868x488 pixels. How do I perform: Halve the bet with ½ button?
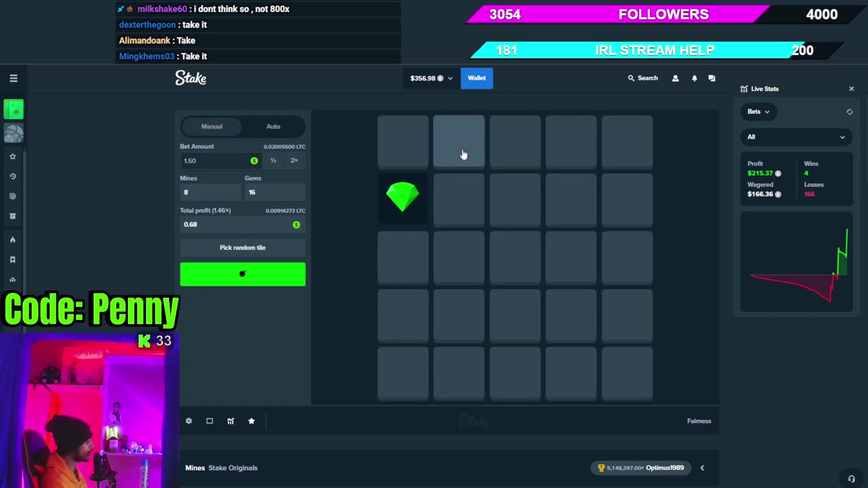[x=273, y=161]
